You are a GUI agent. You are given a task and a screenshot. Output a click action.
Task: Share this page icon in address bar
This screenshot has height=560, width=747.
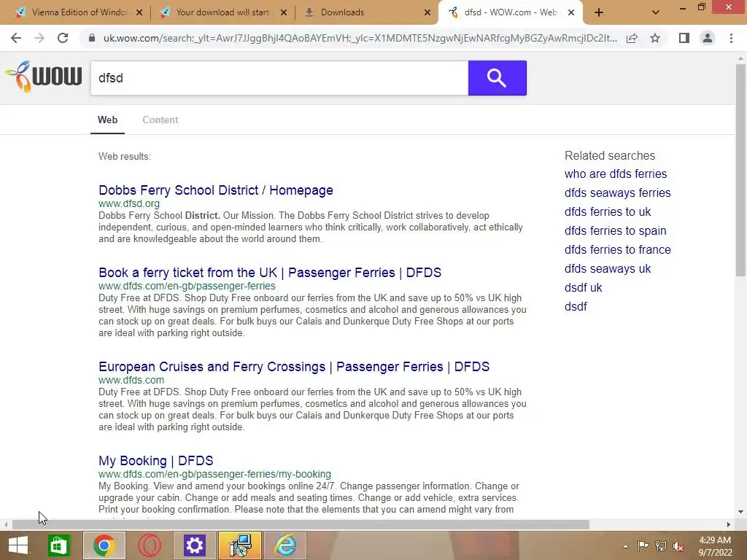632,38
